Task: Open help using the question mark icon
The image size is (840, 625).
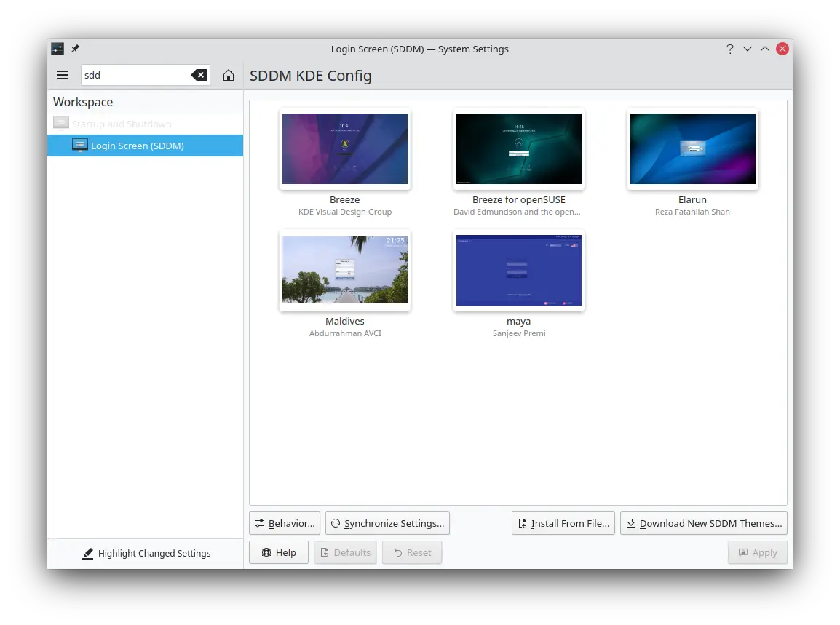Action: coord(730,49)
